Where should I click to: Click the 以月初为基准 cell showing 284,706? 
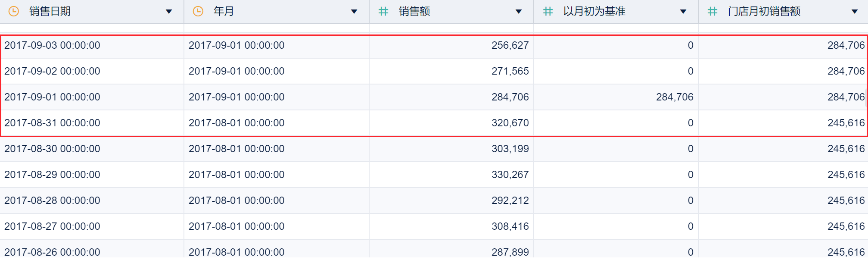(675, 97)
